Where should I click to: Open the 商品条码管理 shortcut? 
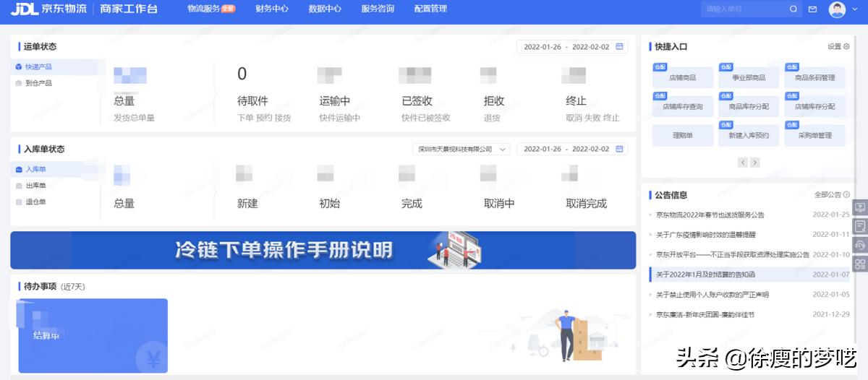click(x=814, y=77)
